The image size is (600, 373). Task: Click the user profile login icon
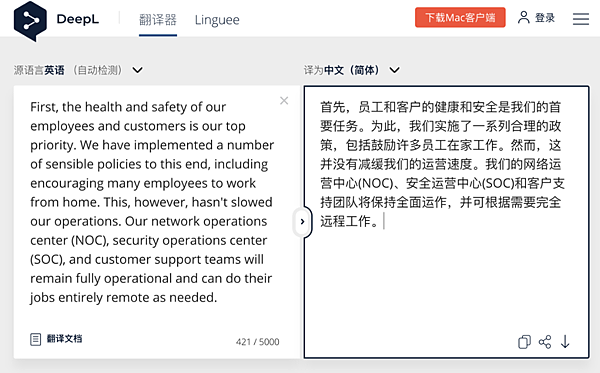(523, 17)
